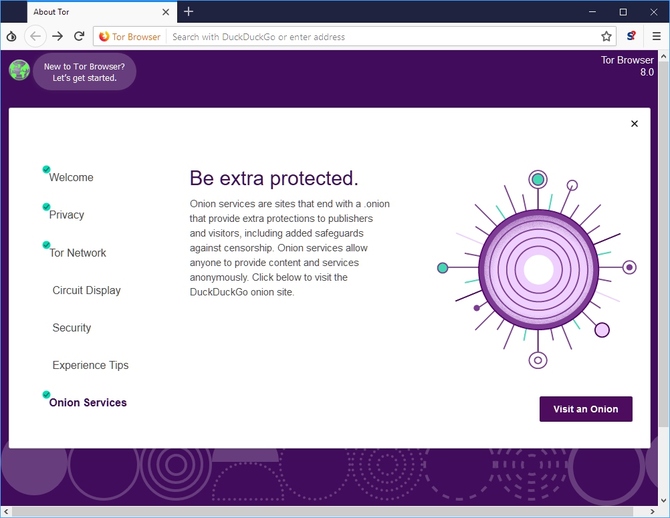Image resolution: width=670 pixels, height=518 pixels.
Task: Open the Security tour section
Action: click(72, 328)
